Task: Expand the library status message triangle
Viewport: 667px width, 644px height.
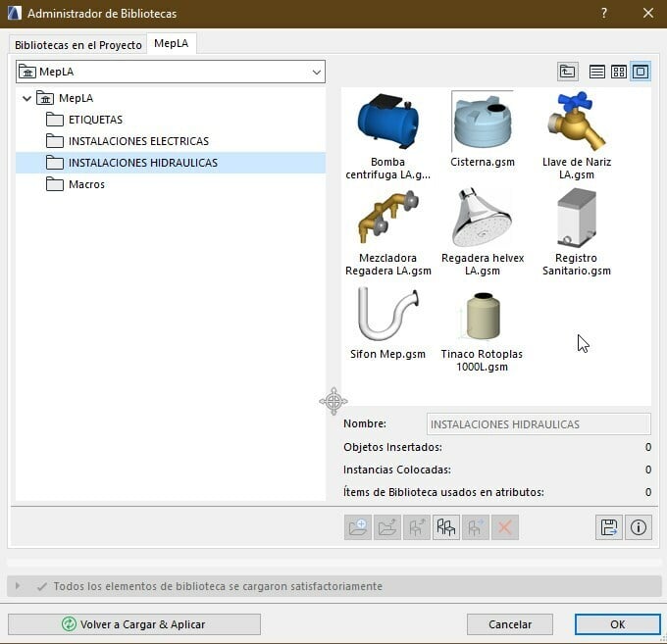Action: (18, 586)
